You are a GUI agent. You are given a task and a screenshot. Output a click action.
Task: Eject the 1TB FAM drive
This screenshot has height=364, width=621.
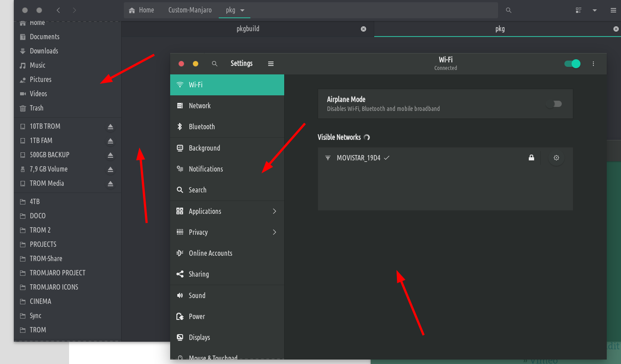[110, 140]
